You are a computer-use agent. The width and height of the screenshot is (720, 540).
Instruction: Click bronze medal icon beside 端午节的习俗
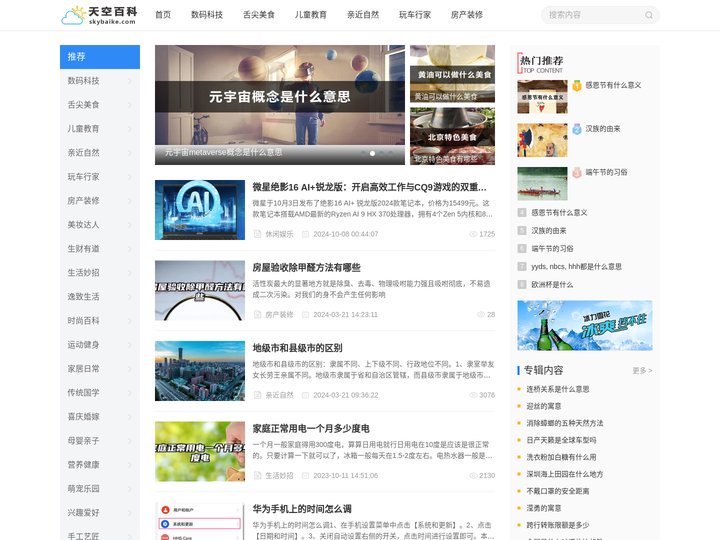point(577,173)
